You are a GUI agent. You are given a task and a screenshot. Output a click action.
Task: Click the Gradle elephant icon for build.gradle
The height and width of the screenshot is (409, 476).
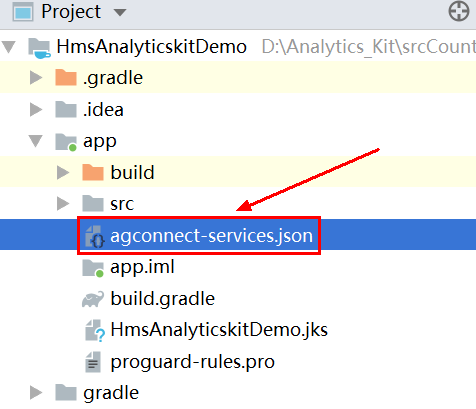[x=93, y=299]
